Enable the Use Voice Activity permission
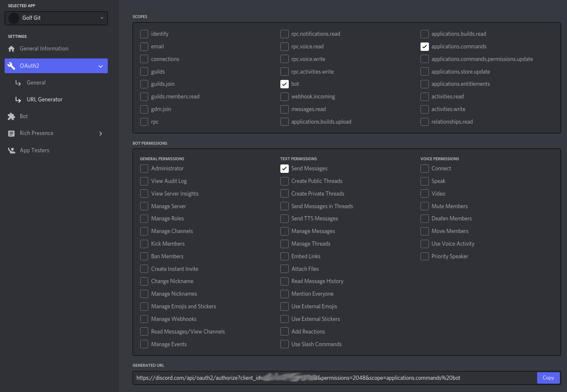Screen dimensions: 567x392 (425, 244)
